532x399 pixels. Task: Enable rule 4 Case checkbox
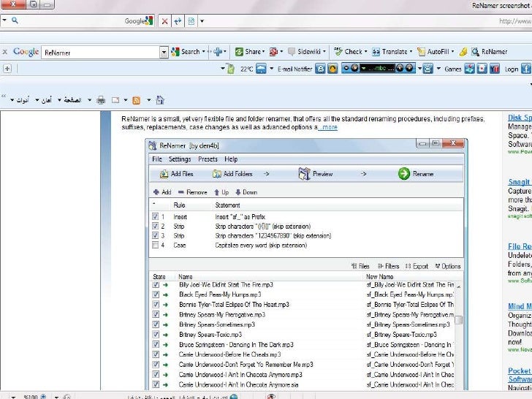coord(155,245)
